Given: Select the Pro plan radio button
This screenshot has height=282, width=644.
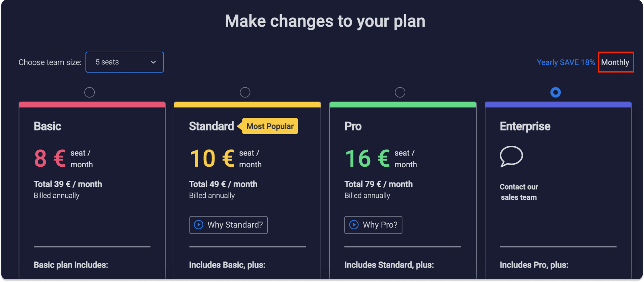Looking at the screenshot, I should click(400, 92).
